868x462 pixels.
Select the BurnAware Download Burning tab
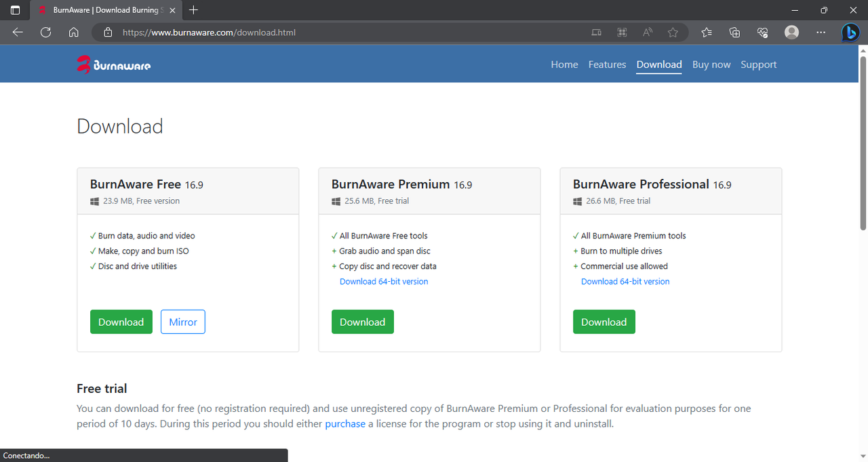click(105, 10)
